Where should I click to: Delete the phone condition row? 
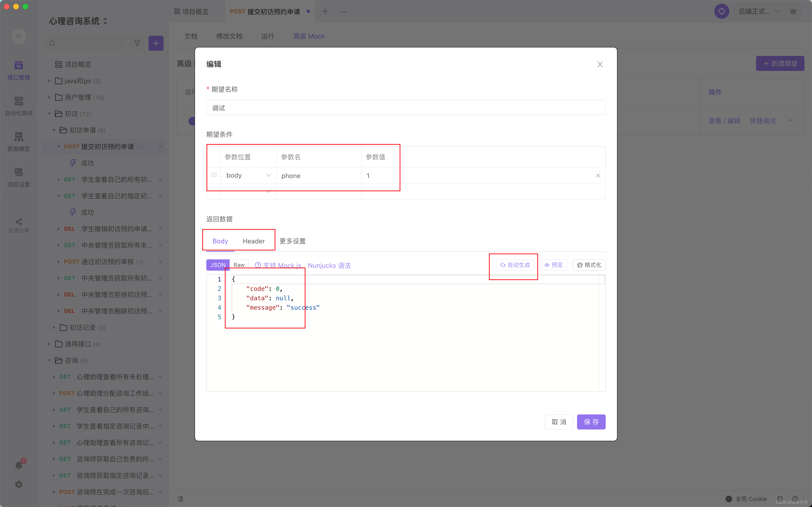[598, 175]
